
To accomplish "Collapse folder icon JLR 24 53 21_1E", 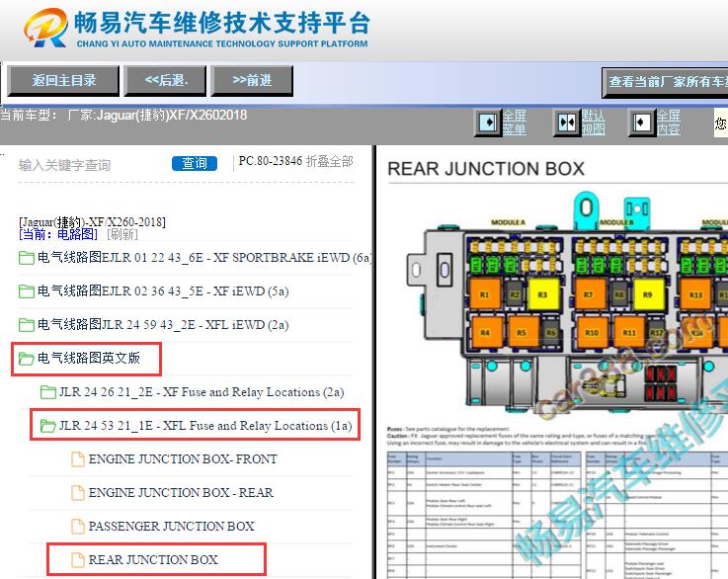I will click(47, 426).
